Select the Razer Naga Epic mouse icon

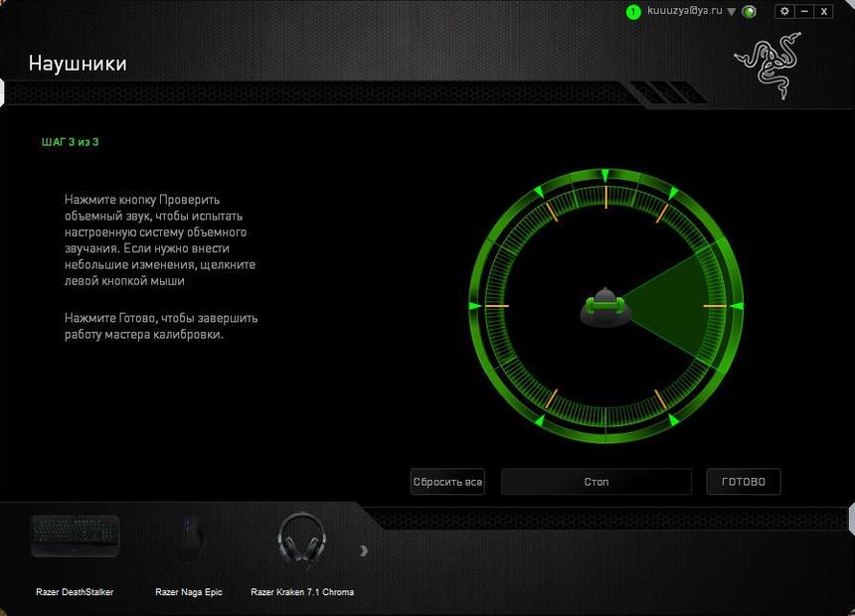point(189,540)
